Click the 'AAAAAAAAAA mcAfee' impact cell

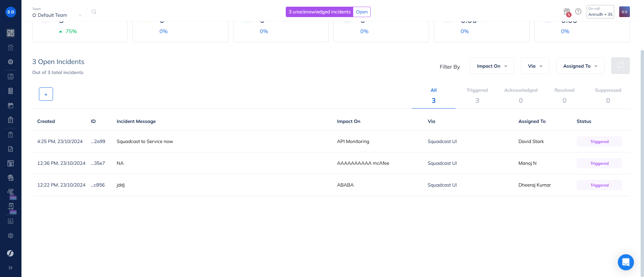[363, 163]
